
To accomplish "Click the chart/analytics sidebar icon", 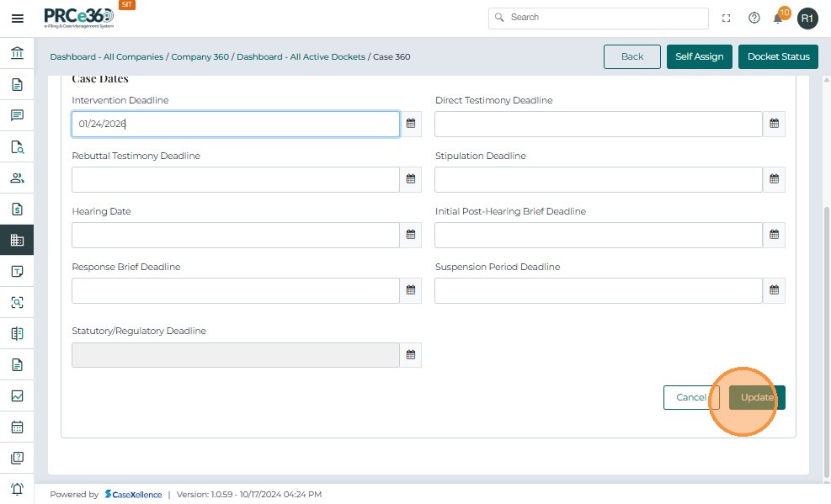I will coord(17,395).
